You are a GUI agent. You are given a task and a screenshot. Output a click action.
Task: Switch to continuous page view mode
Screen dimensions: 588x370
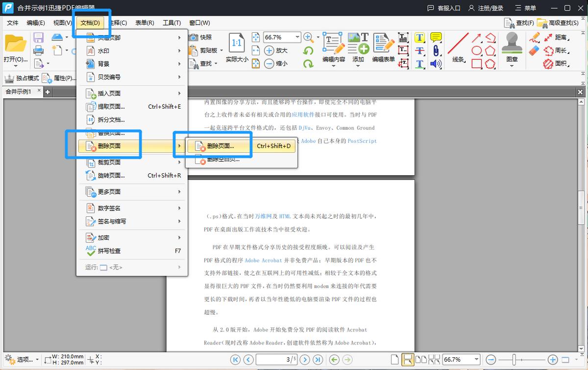point(407,359)
